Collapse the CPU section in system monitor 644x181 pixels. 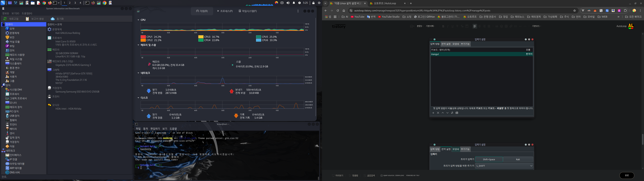138,20
